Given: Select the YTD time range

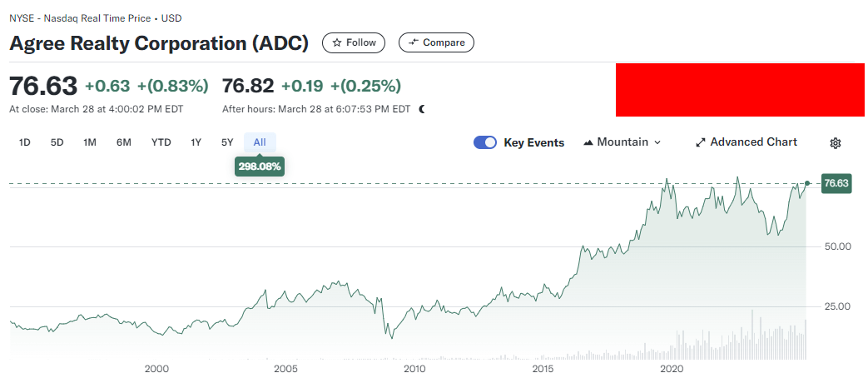Looking at the screenshot, I should [x=161, y=142].
